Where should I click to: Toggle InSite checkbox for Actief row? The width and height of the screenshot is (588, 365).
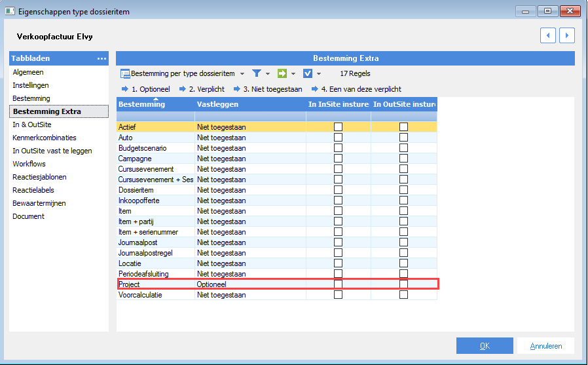339,126
